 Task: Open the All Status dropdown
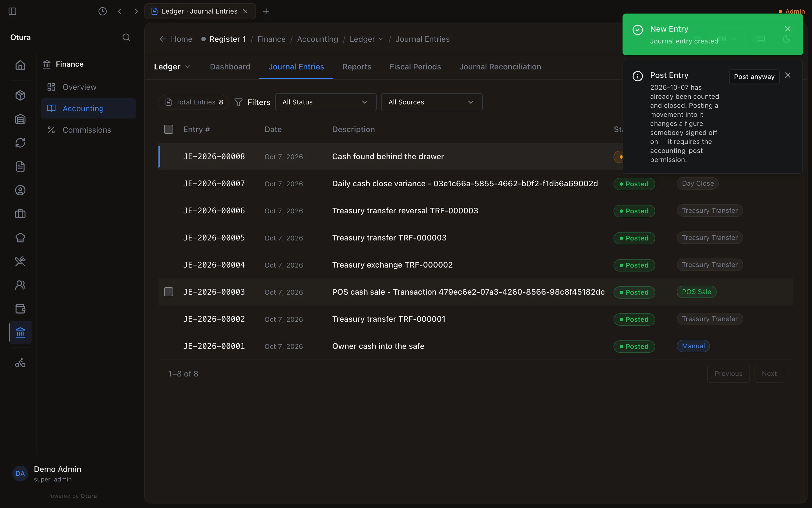click(x=325, y=102)
